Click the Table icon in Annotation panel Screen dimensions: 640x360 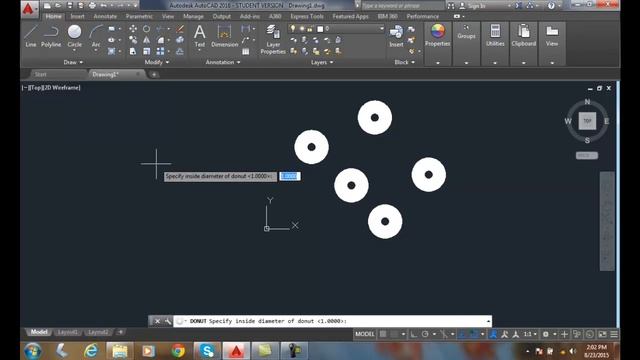click(246, 51)
